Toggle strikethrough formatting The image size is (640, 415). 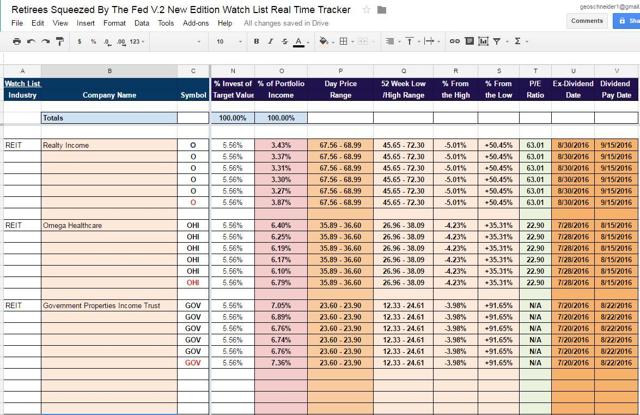pyautogui.click(x=284, y=41)
